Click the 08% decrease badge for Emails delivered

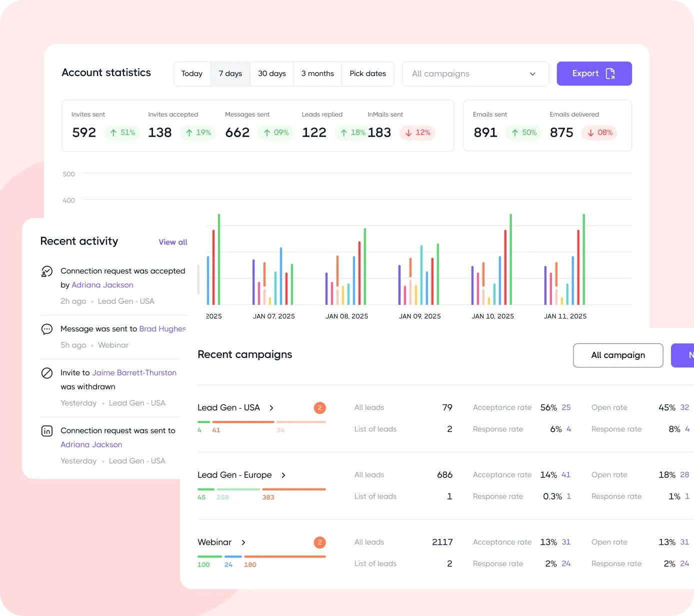599,133
